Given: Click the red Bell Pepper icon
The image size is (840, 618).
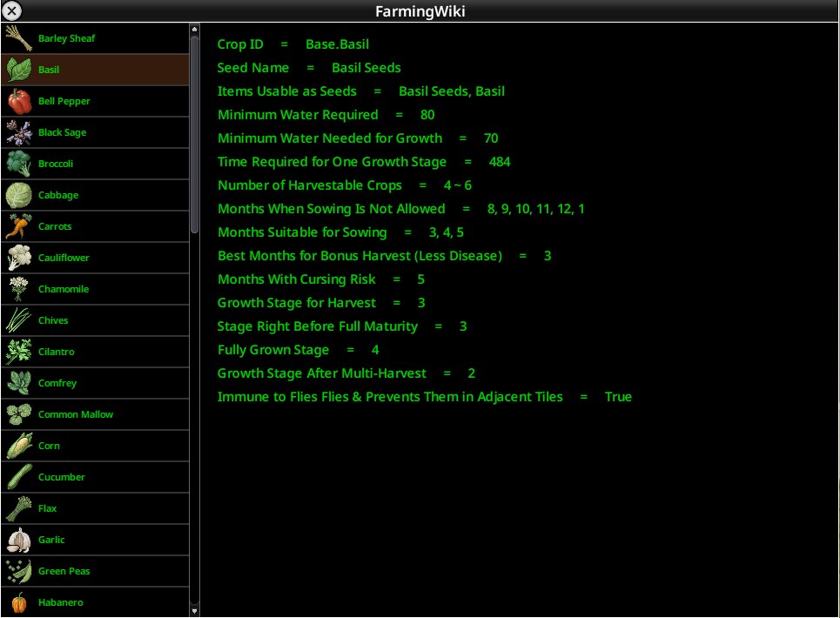Looking at the screenshot, I should 19,101.
